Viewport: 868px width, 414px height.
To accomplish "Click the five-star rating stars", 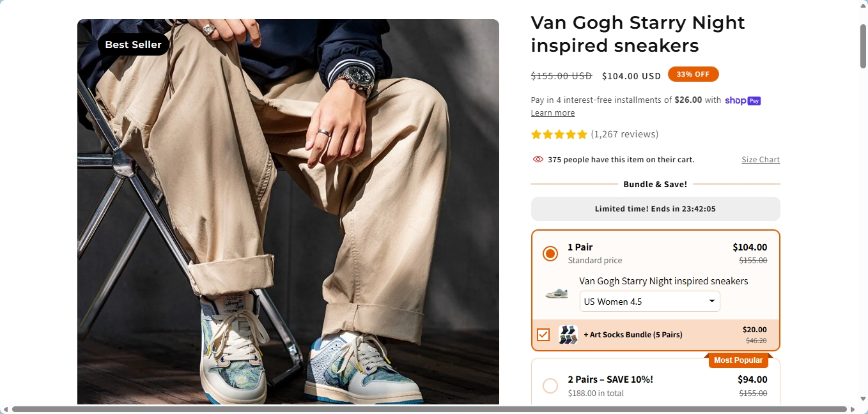I will click(x=559, y=134).
